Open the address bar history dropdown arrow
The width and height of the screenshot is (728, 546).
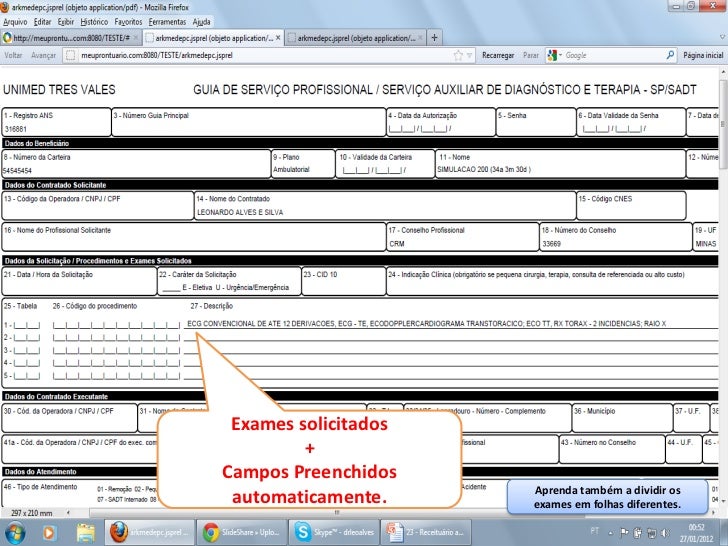(469, 56)
